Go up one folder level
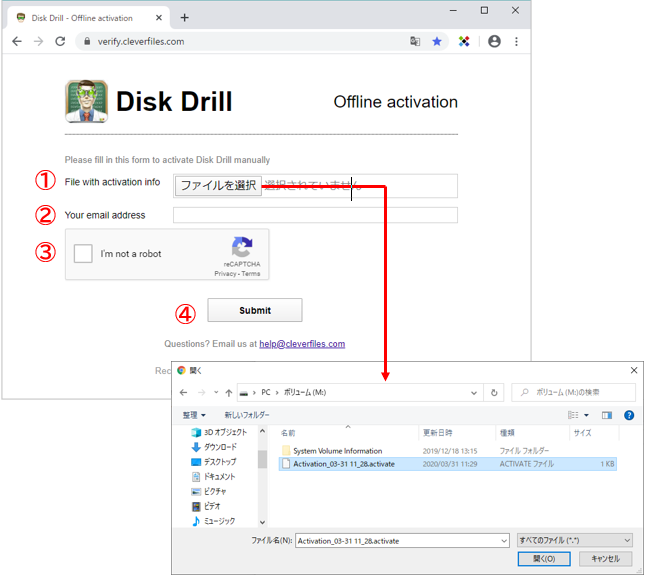This screenshot has height=577, width=648. [229, 393]
